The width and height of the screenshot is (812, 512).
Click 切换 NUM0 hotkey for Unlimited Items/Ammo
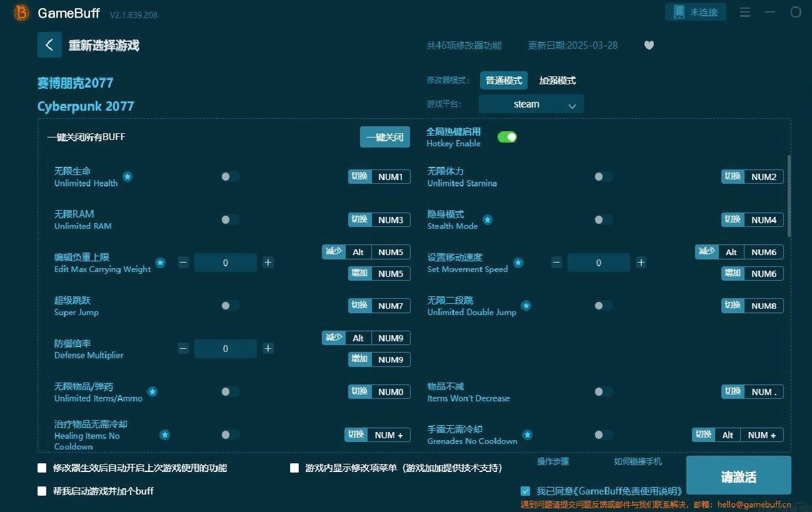pyautogui.click(x=379, y=392)
